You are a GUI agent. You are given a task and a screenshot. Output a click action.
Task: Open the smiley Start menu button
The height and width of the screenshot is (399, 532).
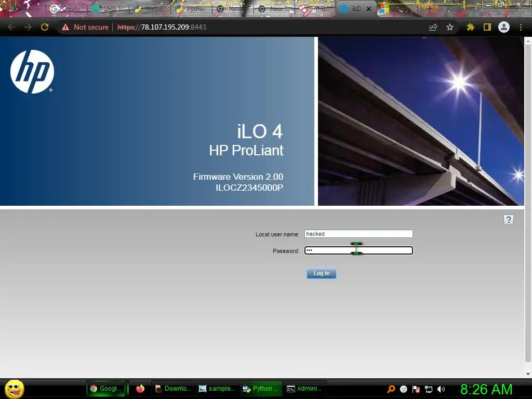[x=15, y=389]
